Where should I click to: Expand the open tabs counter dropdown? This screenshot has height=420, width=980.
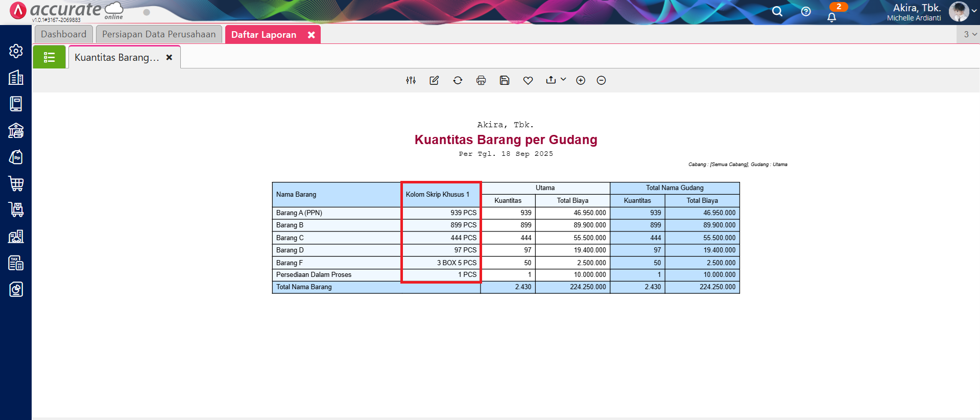point(970,34)
